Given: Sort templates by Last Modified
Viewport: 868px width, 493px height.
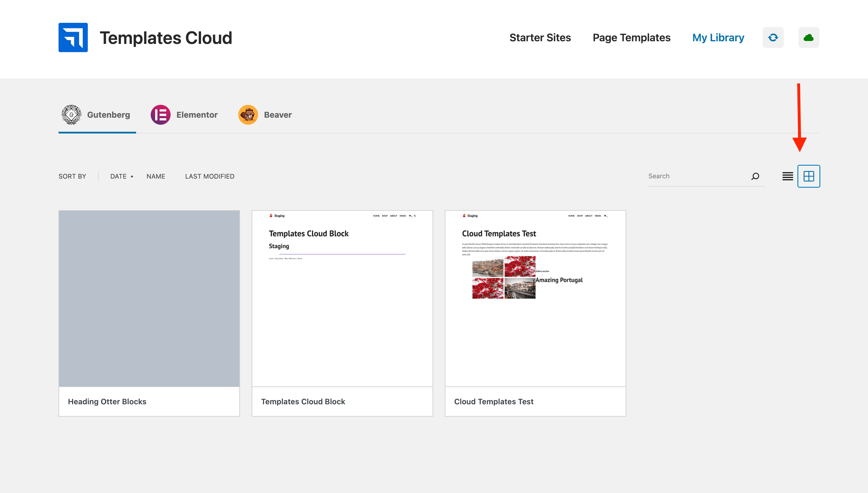Looking at the screenshot, I should 210,177.
